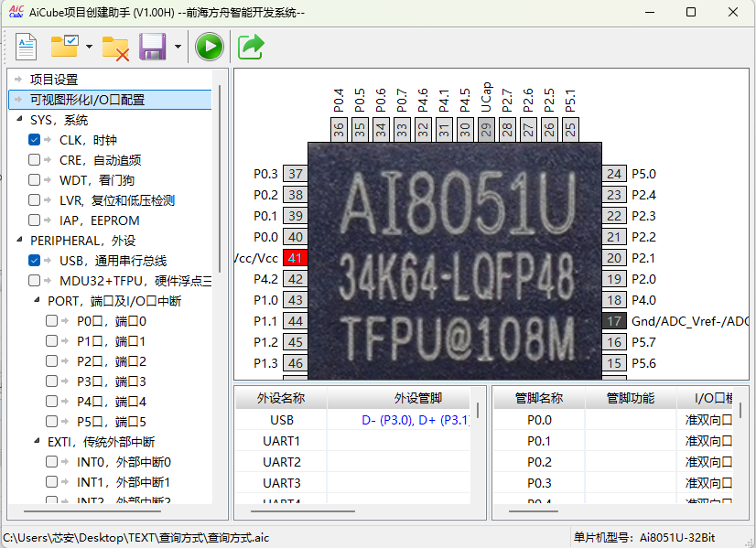
Task: Click the open project folder icon
Action: tap(65, 47)
